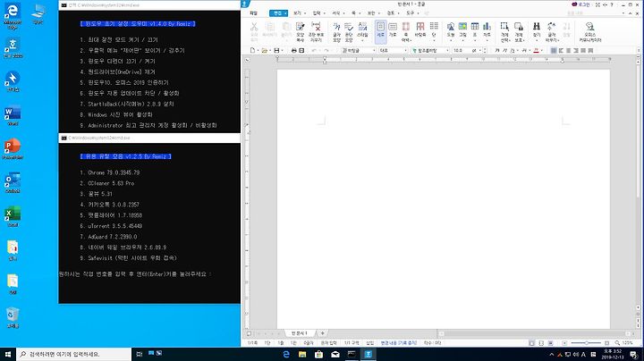Image resolution: width=644 pixels, height=361 pixels.
Task: Click the track changes text in status bar
Action: point(398,343)
